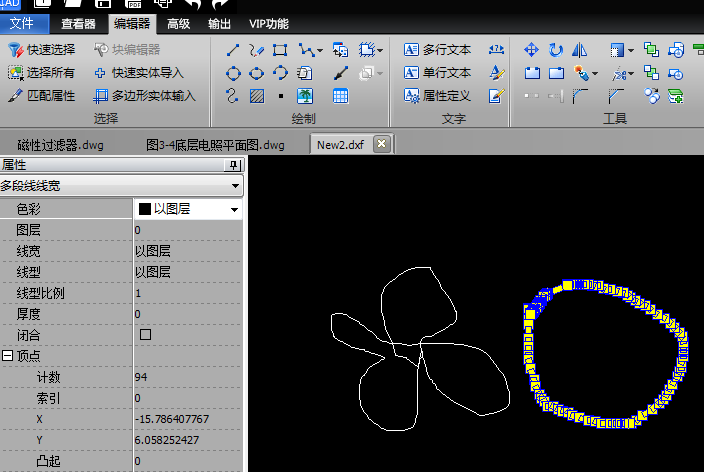Open dropdown arrow next to Polyline tool
This screenshot has width=704, height=472.
pyautogui.click(x=320, y=50)
